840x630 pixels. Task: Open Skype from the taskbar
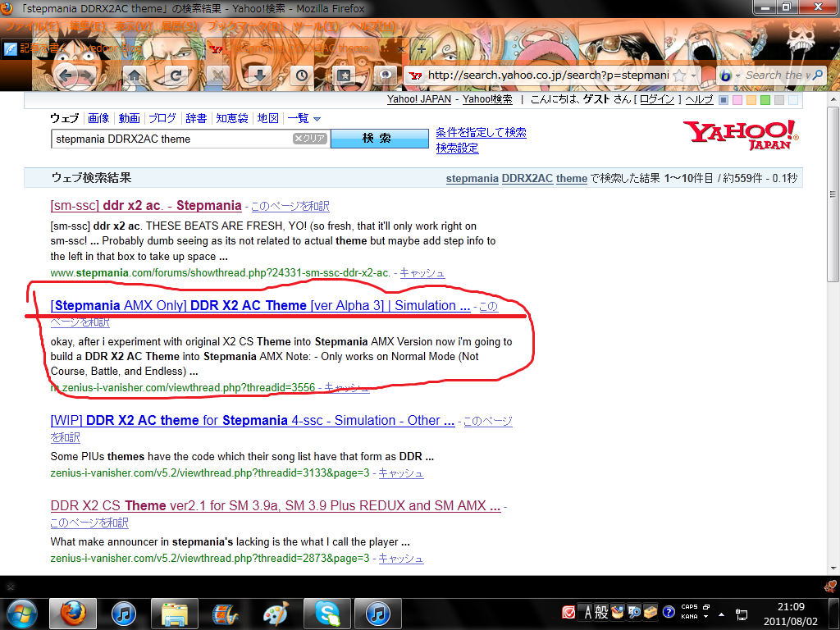tap(327, 614)
